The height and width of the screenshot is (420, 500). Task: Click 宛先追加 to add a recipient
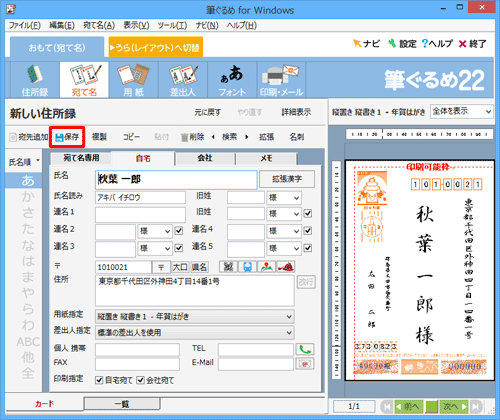point(29,137)
